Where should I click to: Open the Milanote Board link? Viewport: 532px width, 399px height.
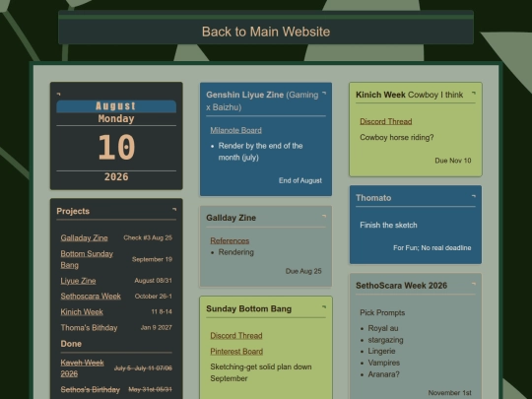point(235,130)
